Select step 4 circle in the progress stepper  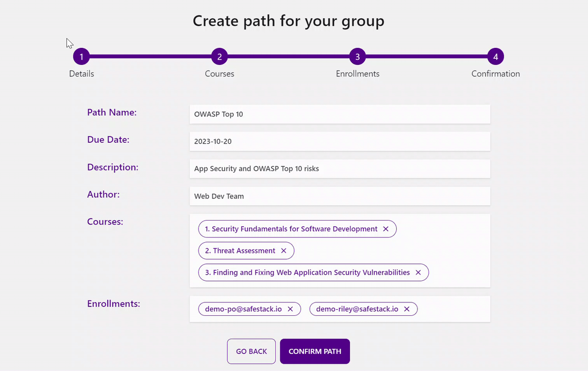click(x=495, y=56)
